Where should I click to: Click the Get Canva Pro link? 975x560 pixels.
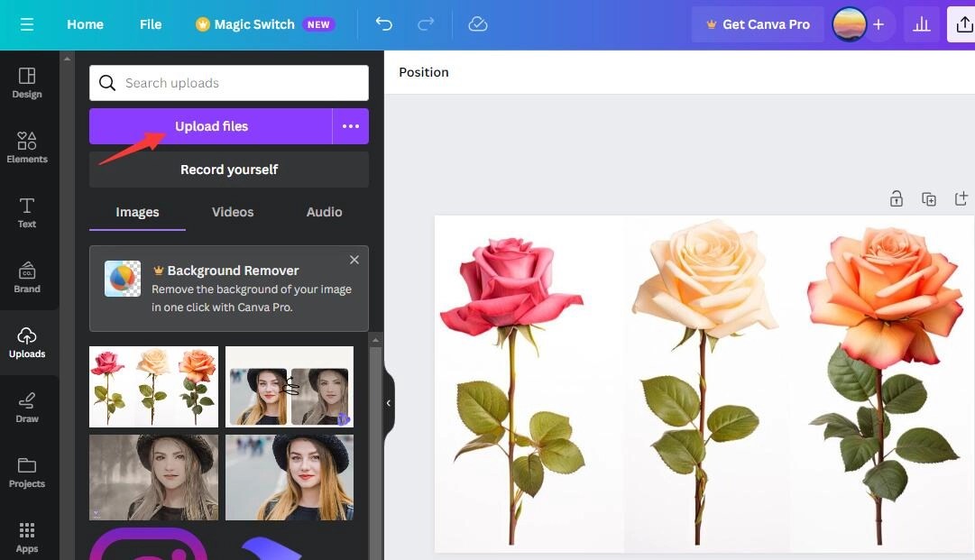pos(758,24)
